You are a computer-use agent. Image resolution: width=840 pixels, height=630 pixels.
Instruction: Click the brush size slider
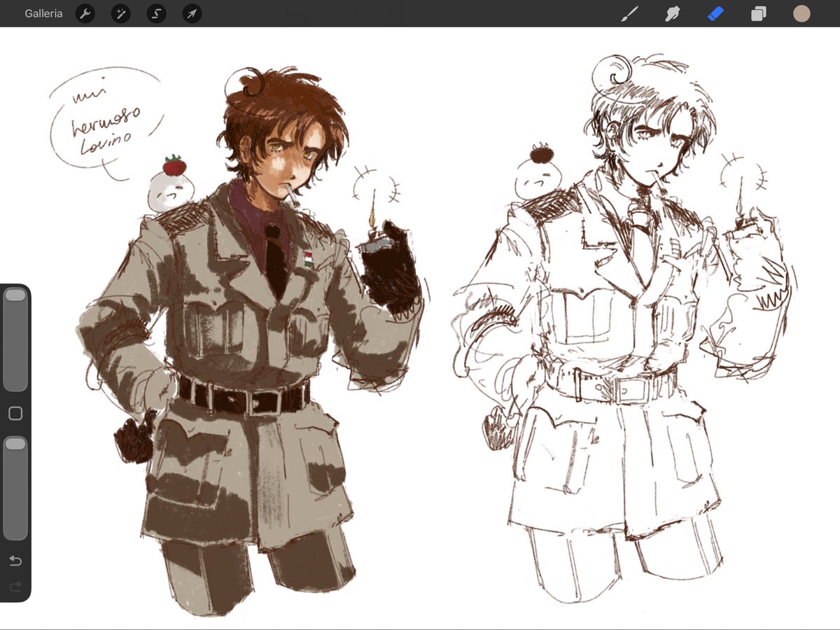(15, 339)
